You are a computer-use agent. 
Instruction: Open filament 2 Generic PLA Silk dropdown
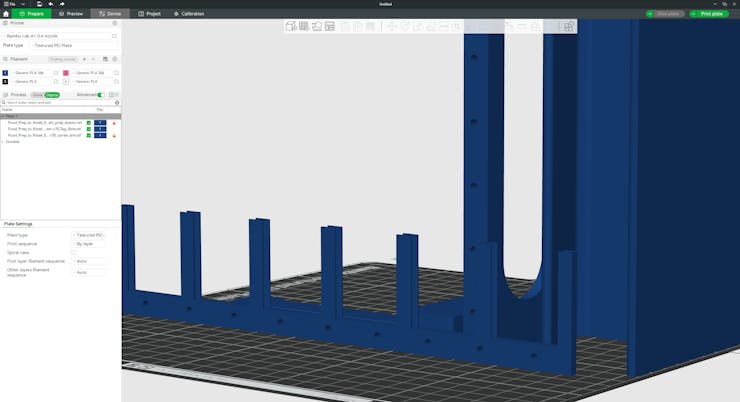tap(92, 73)
